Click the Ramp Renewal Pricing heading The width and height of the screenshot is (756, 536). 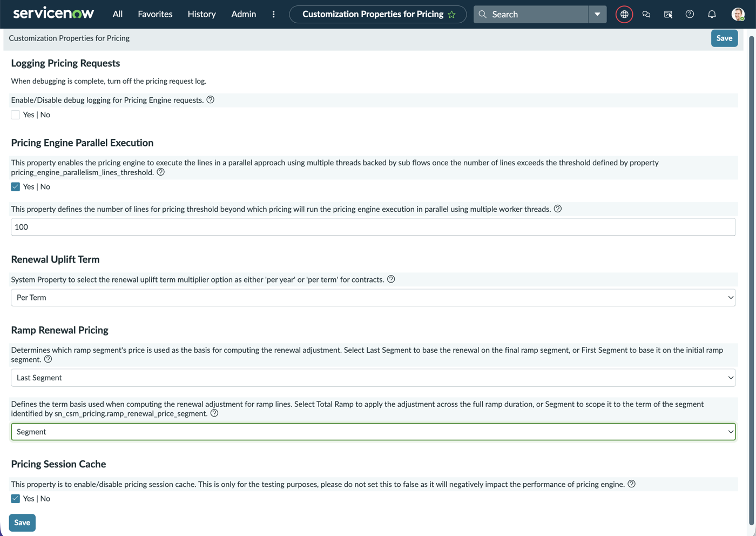59,330
